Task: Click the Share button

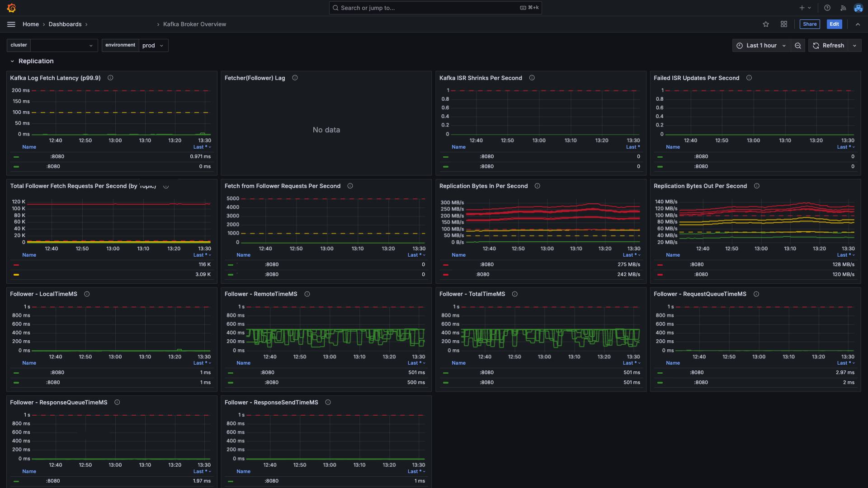Action: [809, 24]
